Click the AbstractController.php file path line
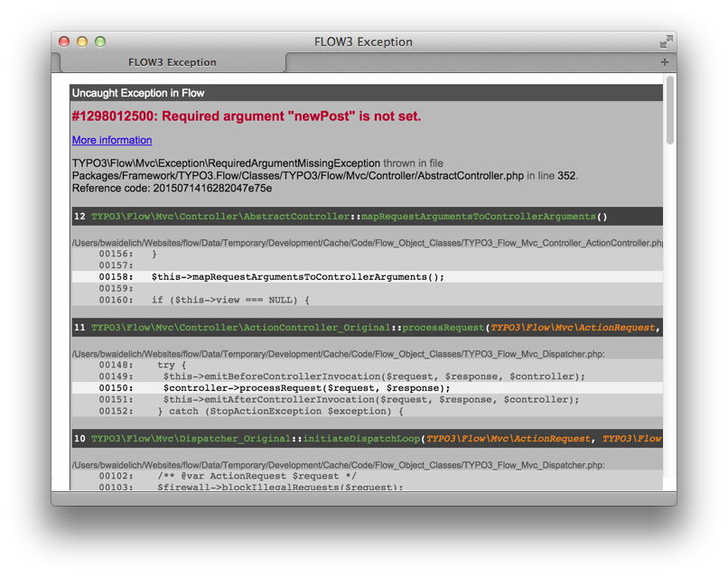The width and height of the screenshot is (728, 577). point(297,176)
